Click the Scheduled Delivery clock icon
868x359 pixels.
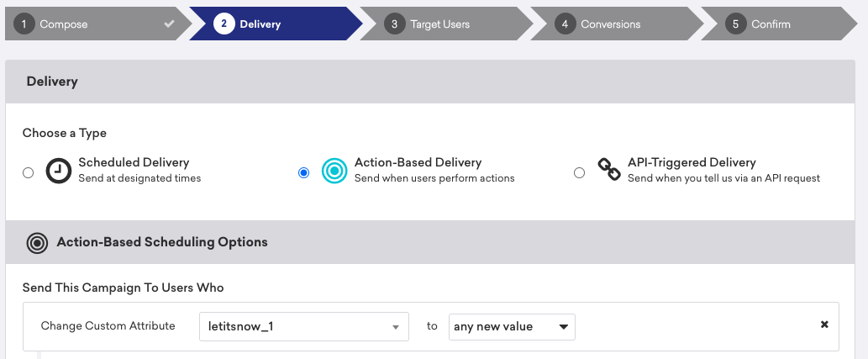pos(59,171)
